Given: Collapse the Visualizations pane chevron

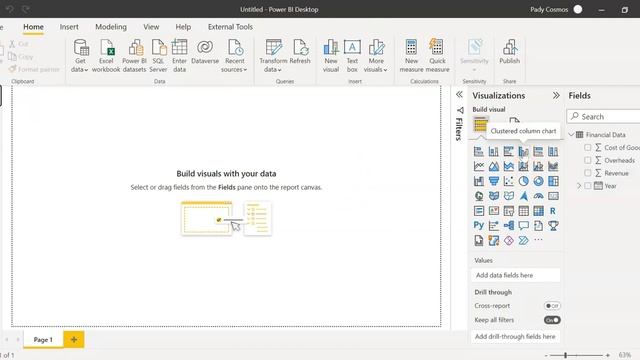Looking at the screenshot, I should point(556,96).
